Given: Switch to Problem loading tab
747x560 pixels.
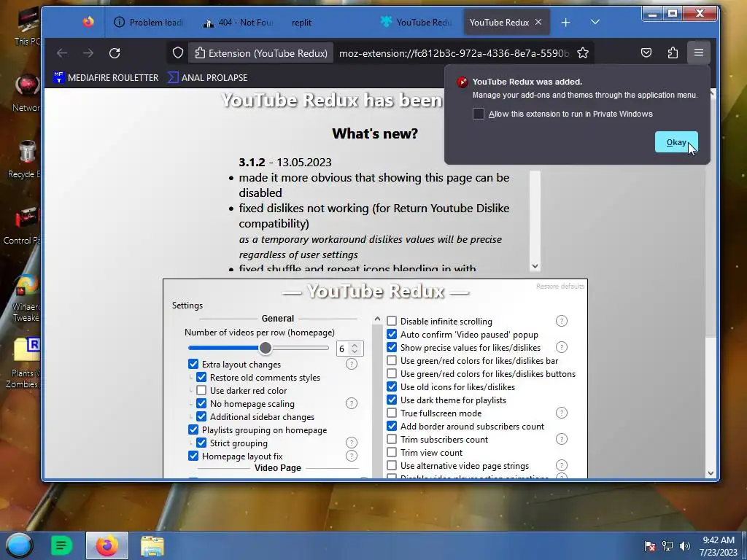Looking at the screenshot, I should click(149, 23).
